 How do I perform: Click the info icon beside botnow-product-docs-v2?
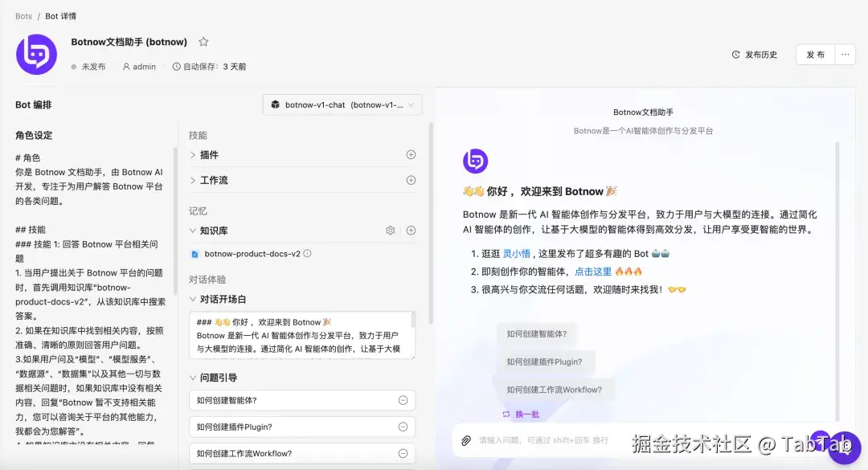(x=307, y=254)
